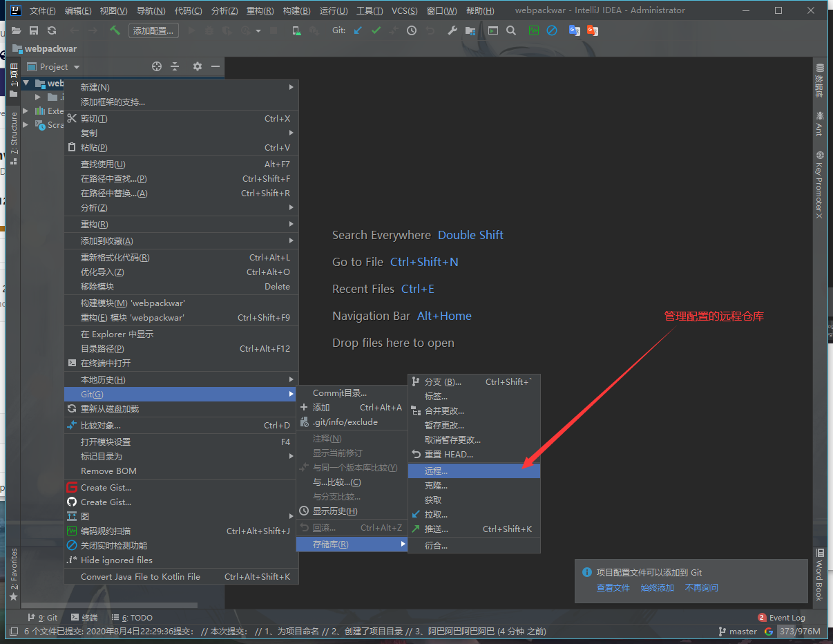
Task: Open settings wrench icon in toolbar
Action: [x=452, y=30]
